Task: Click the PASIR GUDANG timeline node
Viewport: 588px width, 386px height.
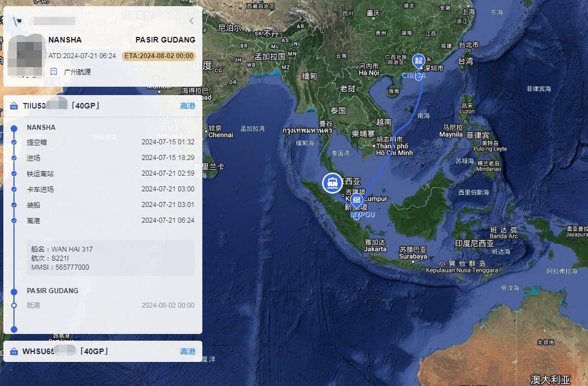Action: 14,291
